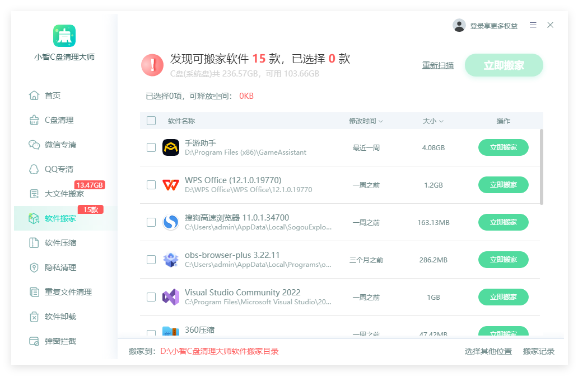579x376 pixels.
Task: Click the 4.08GB size value
Action: click(x=434, y=147)
